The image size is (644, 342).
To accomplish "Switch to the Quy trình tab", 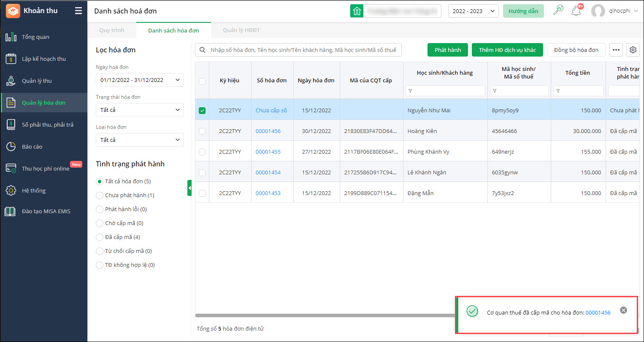I will (112, 30).
